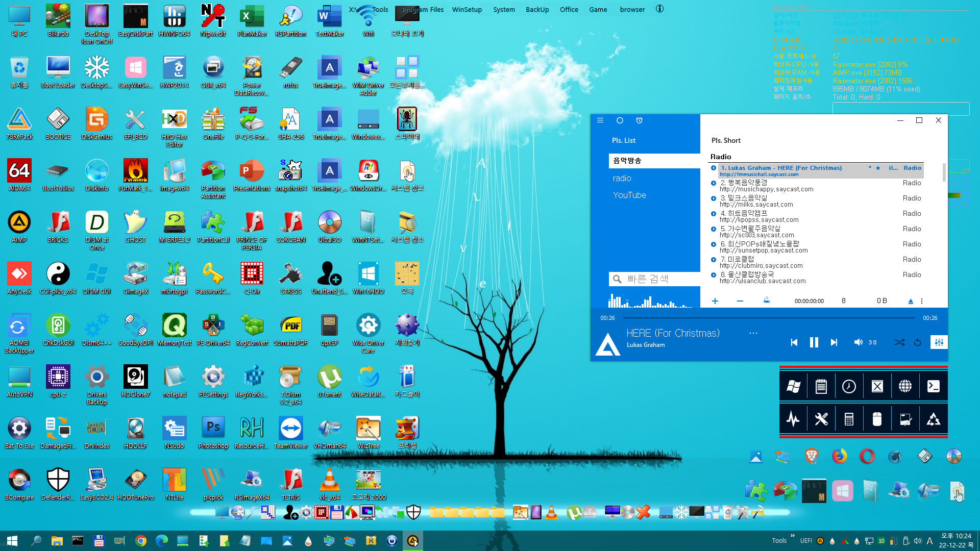Click the info icon in top menu

click(x=659, y=9)
